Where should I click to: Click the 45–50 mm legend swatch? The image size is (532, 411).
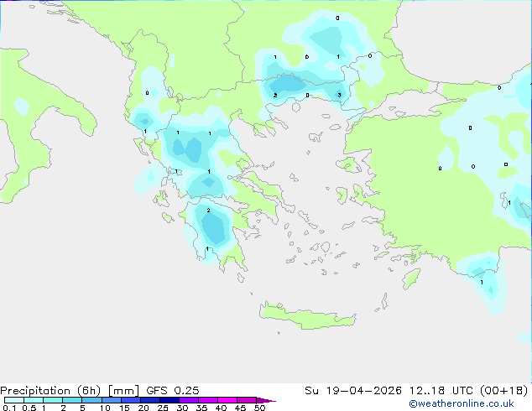pos(247,400)
